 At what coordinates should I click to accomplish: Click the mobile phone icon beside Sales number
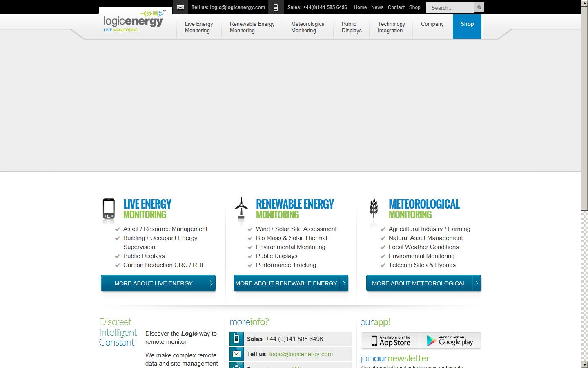point(276,7)
